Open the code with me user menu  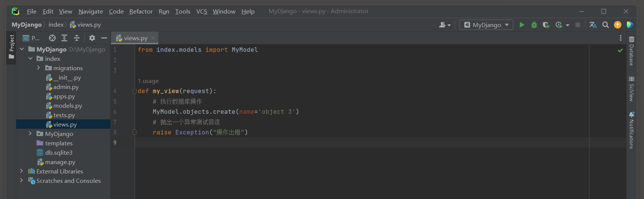pyautogui.click(x=445, y=25)
